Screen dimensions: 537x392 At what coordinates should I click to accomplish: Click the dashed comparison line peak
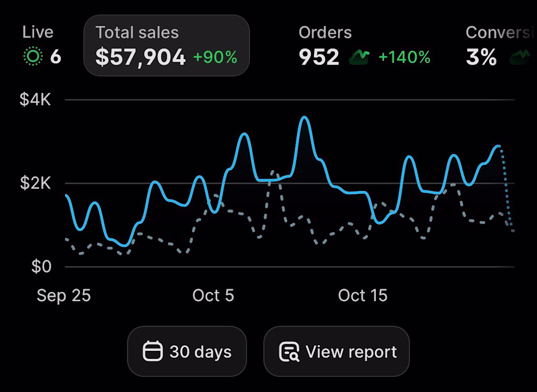[x=273, y=171]
